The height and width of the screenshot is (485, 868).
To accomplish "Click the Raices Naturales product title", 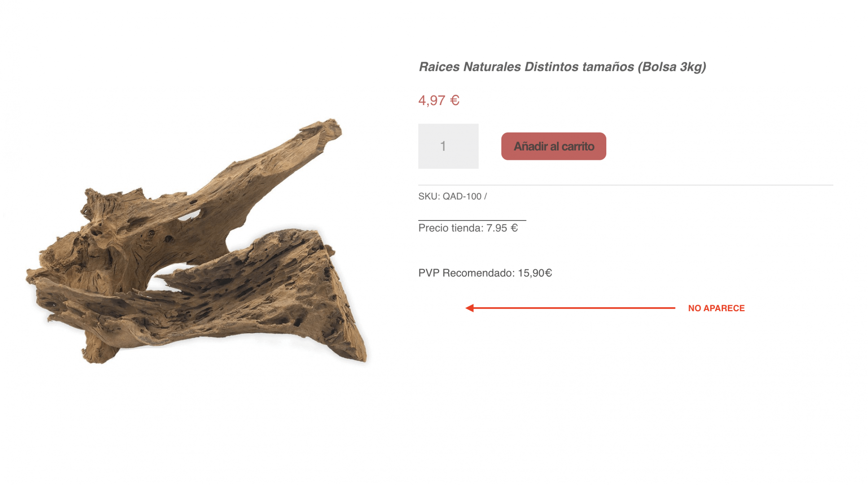I will (562, 66).
